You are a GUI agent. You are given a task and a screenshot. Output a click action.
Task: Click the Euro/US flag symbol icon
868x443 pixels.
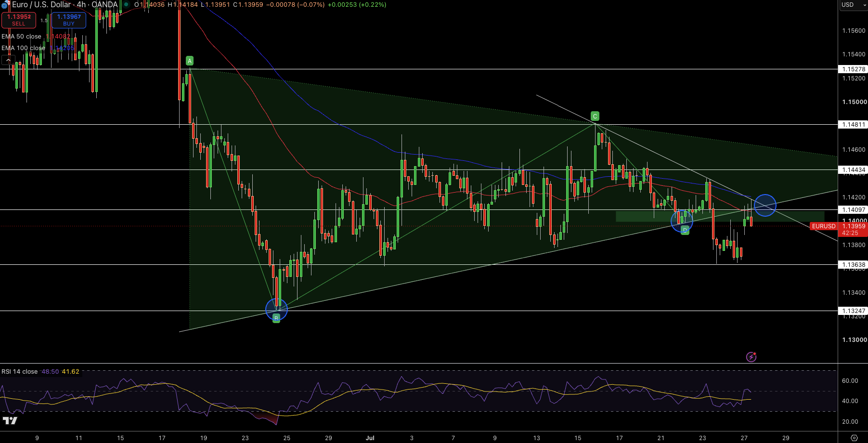click(x=5, y=4)
